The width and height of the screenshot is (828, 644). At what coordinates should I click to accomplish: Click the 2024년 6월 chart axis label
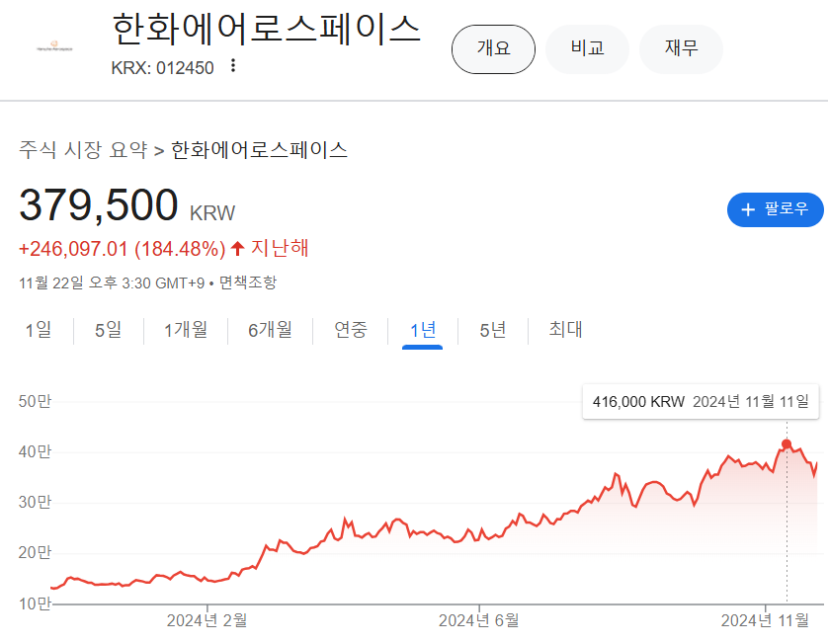[479, 619]
